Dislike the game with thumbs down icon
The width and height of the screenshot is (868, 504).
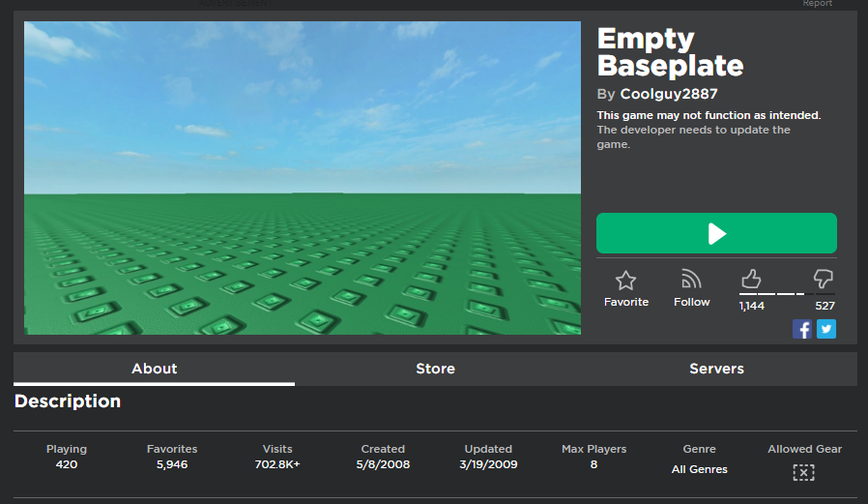(x=824, y=278)
